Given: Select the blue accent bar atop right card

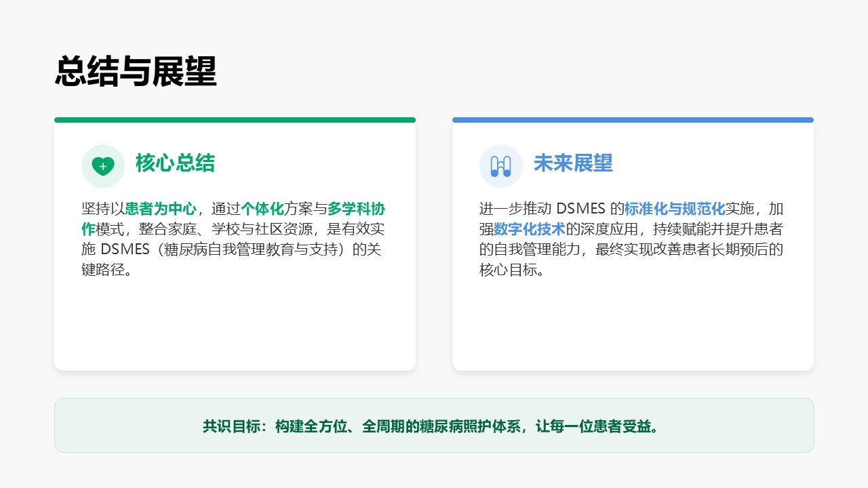Looking at the screenshot, I should click(633, 120).
